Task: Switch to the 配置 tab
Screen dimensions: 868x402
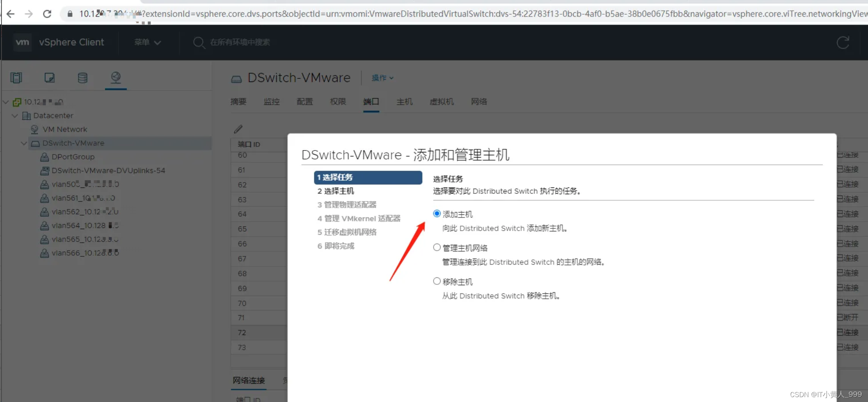Action: click(305, 102)
